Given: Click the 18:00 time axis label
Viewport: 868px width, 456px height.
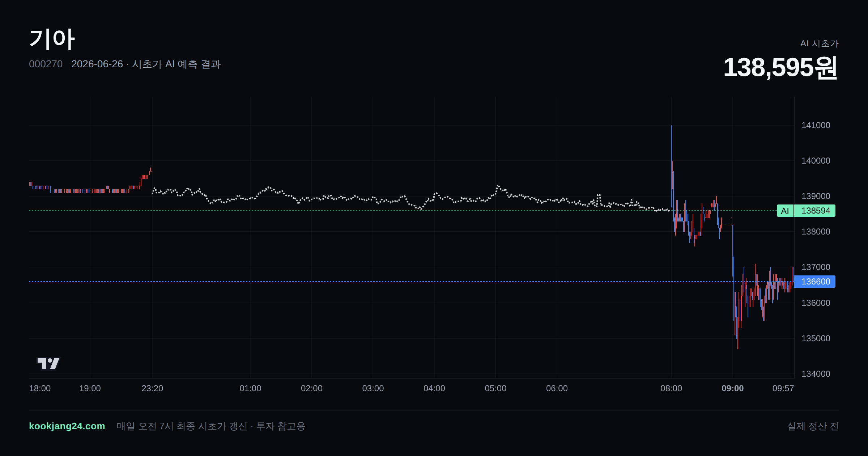Looking at the screenshot, I should pyautogui.click(x=40, y=388).
